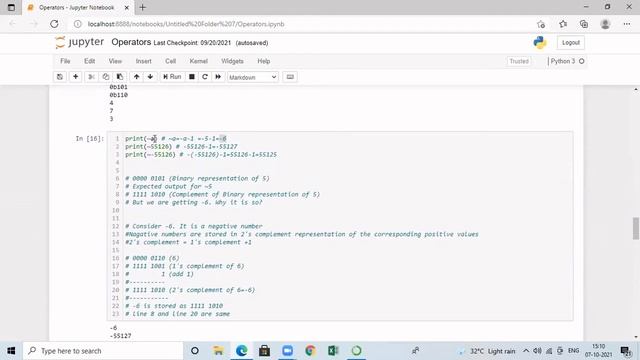
Task: Open browser tab actions menu icon
Action: point(11,7)
